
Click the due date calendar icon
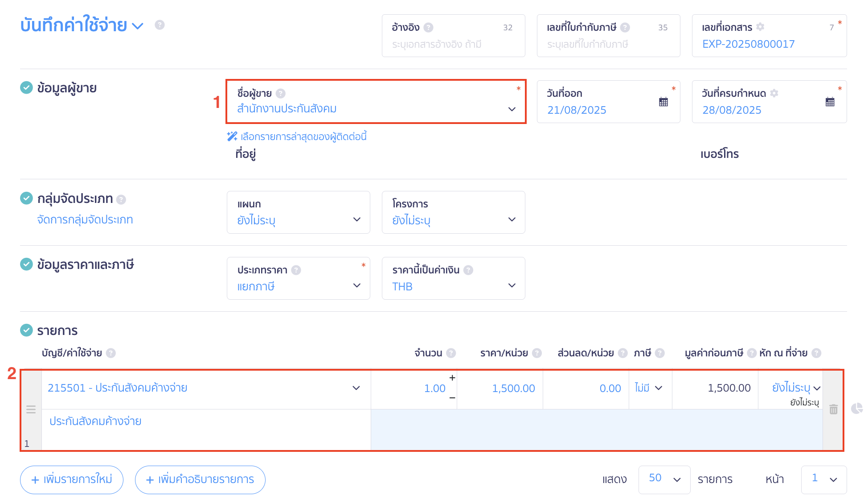tap(830, 102)
